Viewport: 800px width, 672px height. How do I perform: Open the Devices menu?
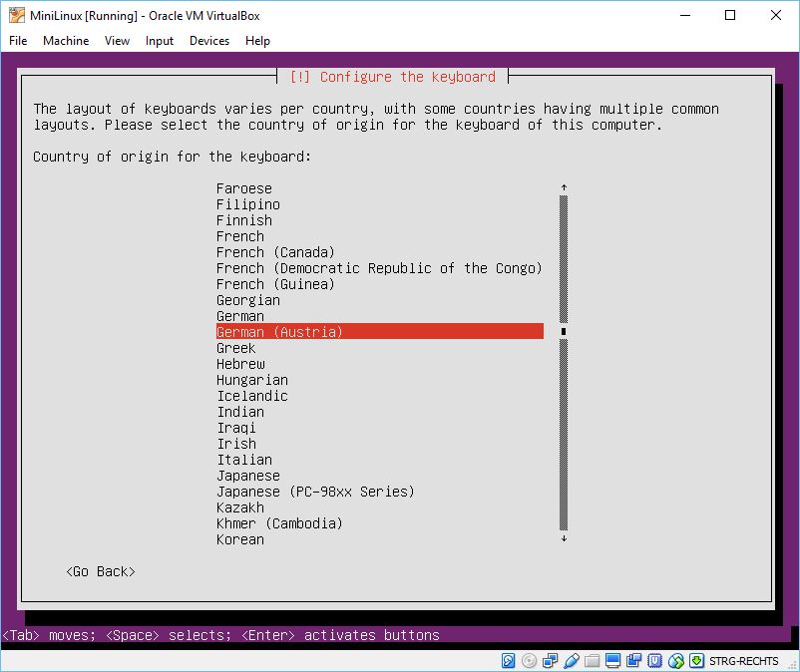[x=208, y=41]
